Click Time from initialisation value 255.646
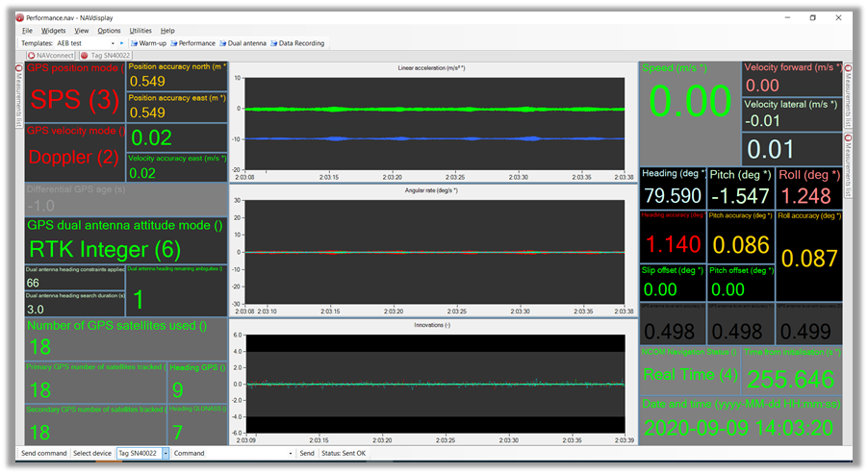Viewport: 868px width, 474px height. 790,379
